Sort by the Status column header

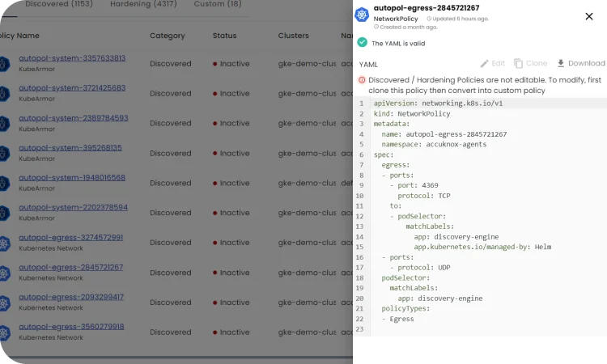point(224,36)
